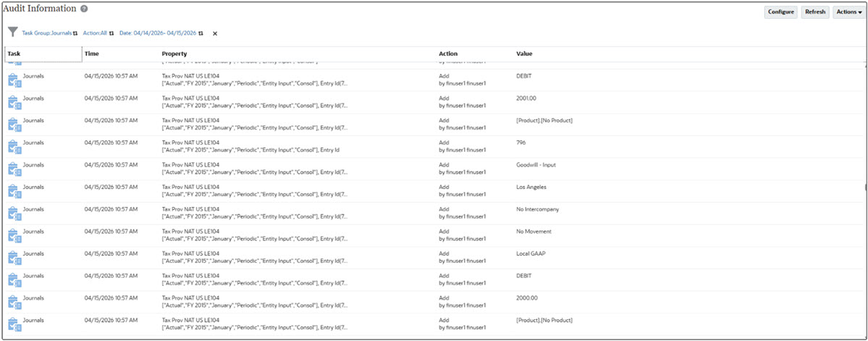Open the help icon beside Audit Information
The height and width of the screenshot is (341, 868).
pos(84,9)
